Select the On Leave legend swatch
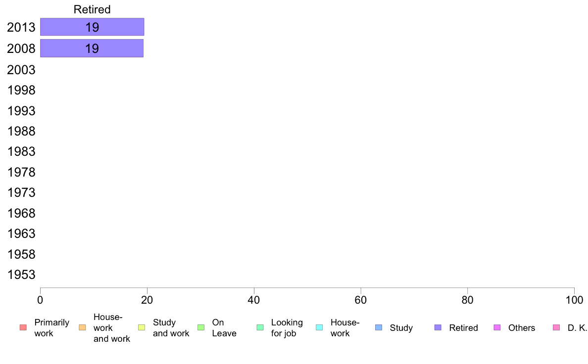The image size is (588, 364). (x=200, y=327)
